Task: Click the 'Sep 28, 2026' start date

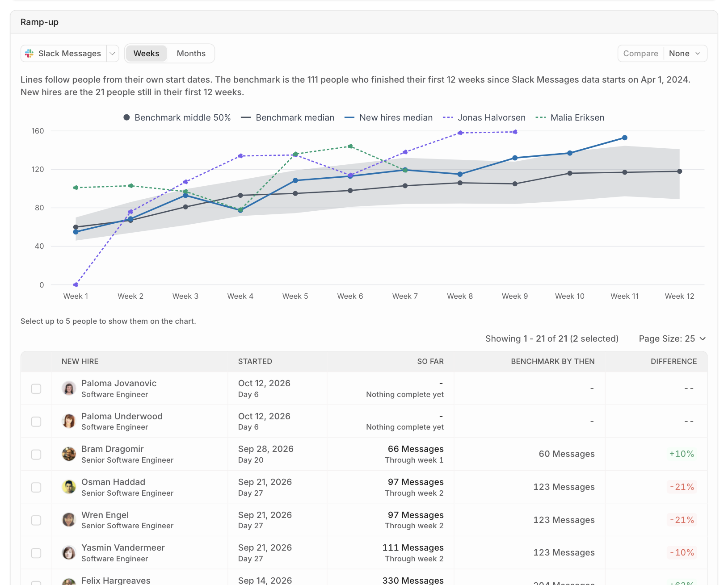Action: point(266,449)
